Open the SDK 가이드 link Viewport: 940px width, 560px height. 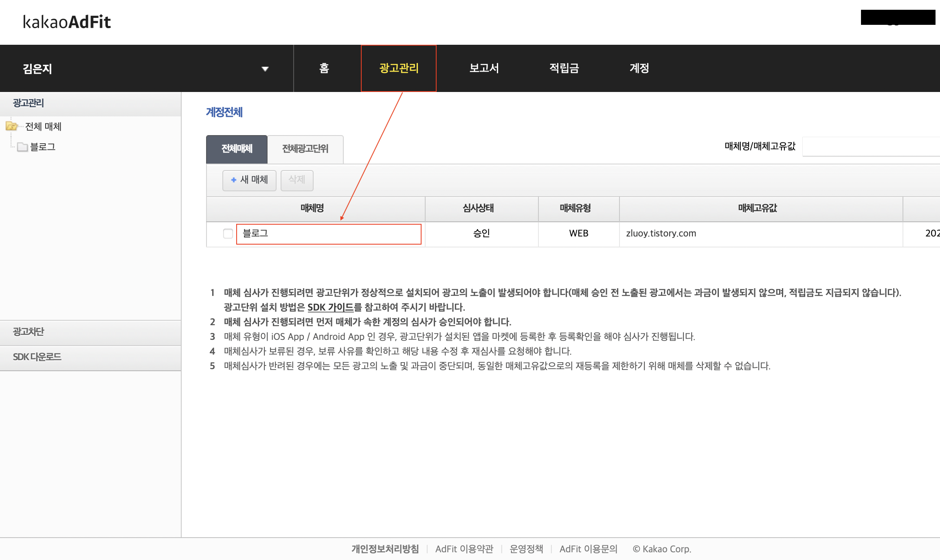tap(330, 307)
